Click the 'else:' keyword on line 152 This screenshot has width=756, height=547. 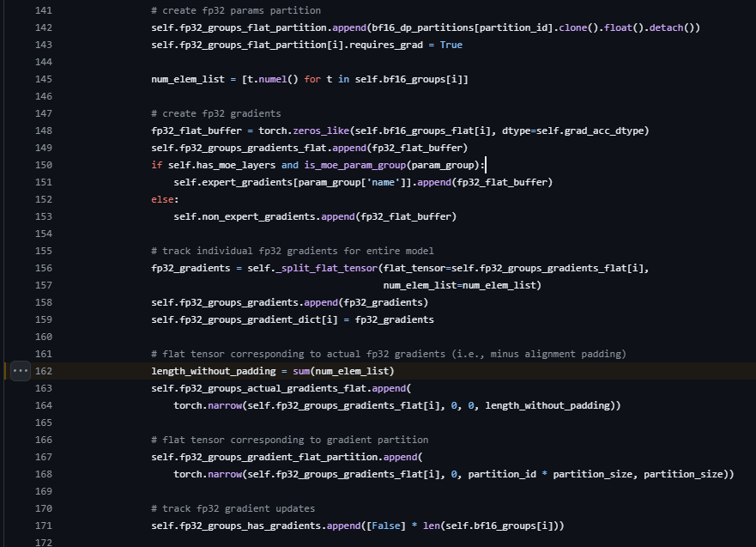pyautogui.click(x=165, y=199)
